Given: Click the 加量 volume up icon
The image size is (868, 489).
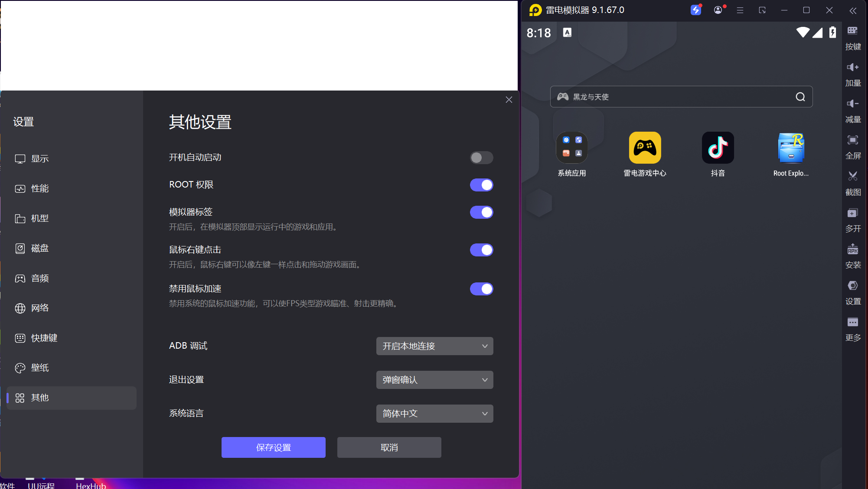Looking at the screenshot, I should pyautogui.click(x=852, y=67).
